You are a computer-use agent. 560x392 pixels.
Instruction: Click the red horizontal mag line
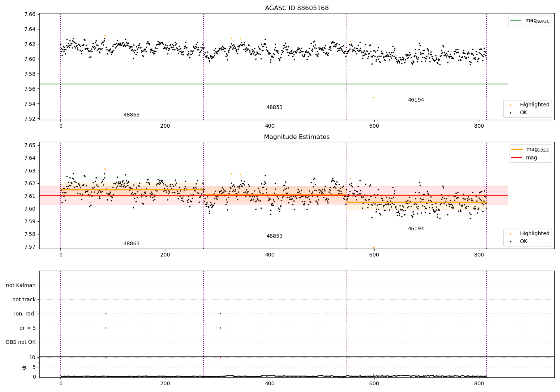pos(274,195)
